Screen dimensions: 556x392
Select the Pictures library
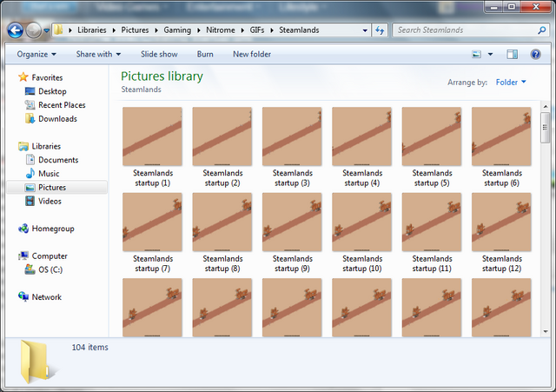click(56, 188)
